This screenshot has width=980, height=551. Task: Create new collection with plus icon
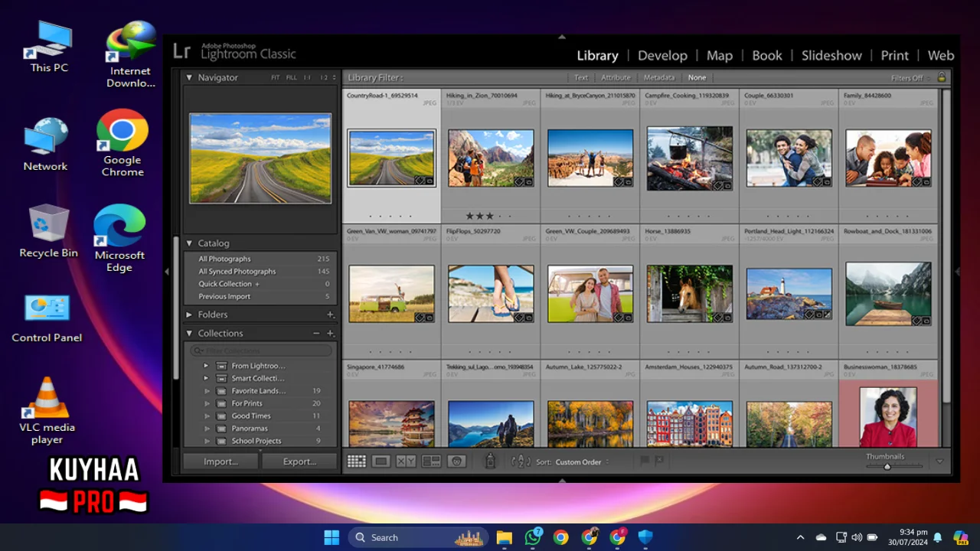tap(331, 334)
